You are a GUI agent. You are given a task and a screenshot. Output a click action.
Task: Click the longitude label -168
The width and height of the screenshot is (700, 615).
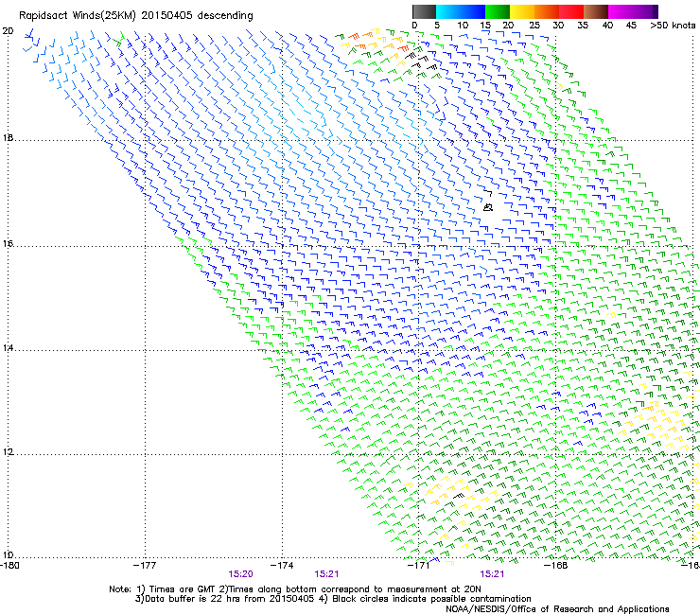point(556,566)
